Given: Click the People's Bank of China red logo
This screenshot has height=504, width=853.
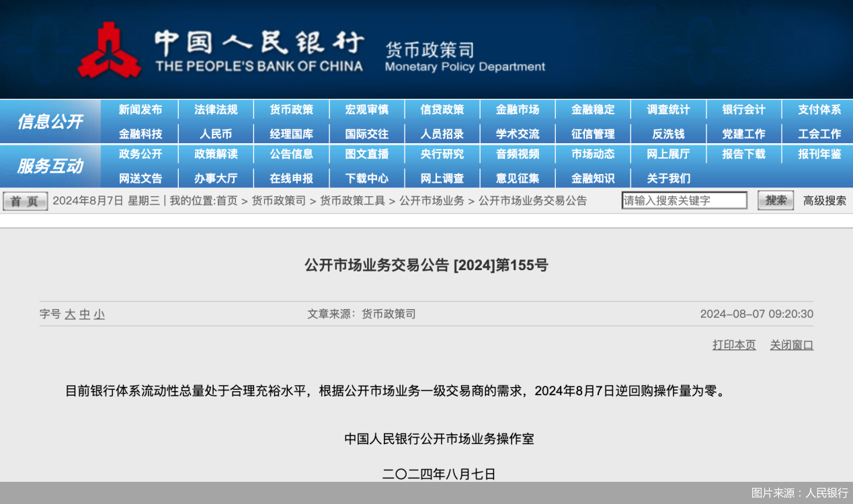Looking at the screenshot, I should (x=110, y=50).
